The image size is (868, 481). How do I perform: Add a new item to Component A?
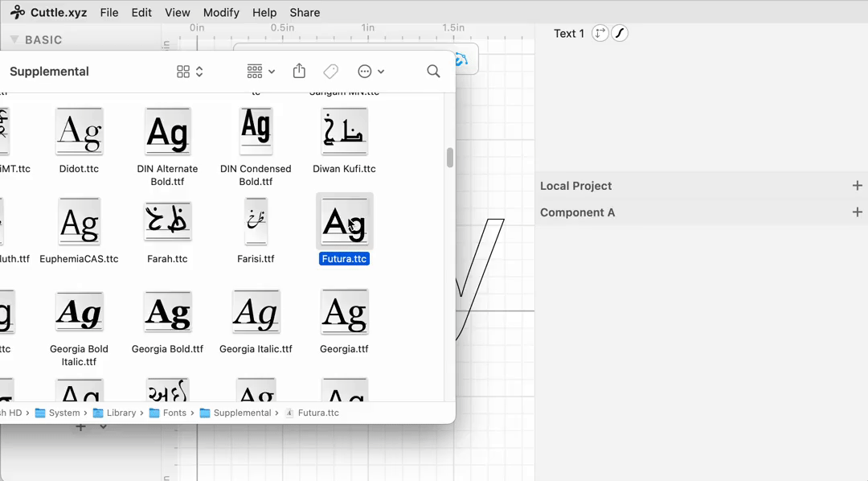pos(858,212)
